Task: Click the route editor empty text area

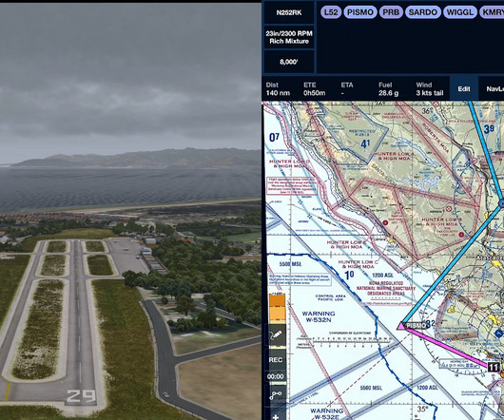Action: (411, 47)
